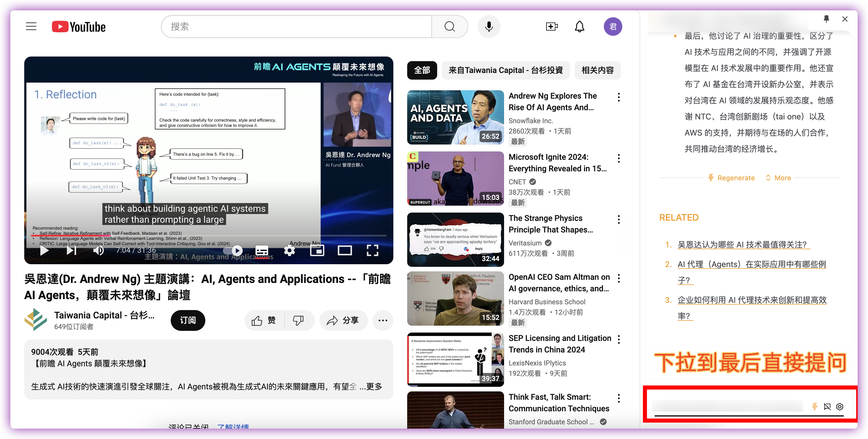Open the 了解详情 comments link
The width and height of the screenshot is (868, 439).
pos(233,427)
